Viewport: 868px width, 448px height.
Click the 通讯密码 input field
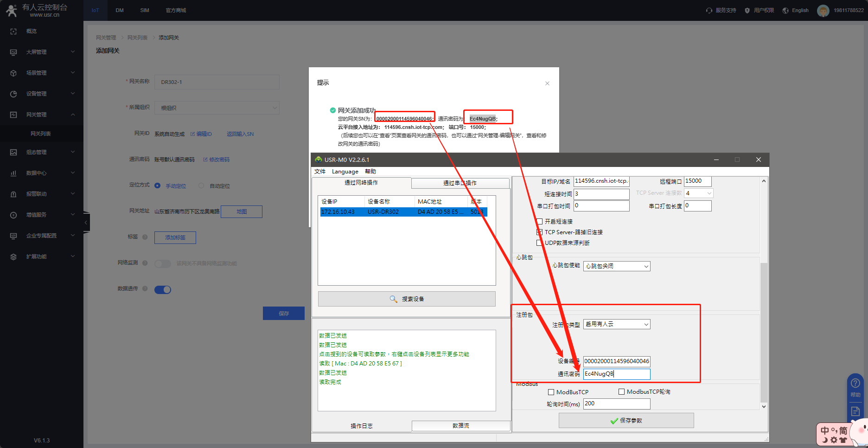pyautogui.click(x=617, y=374)
